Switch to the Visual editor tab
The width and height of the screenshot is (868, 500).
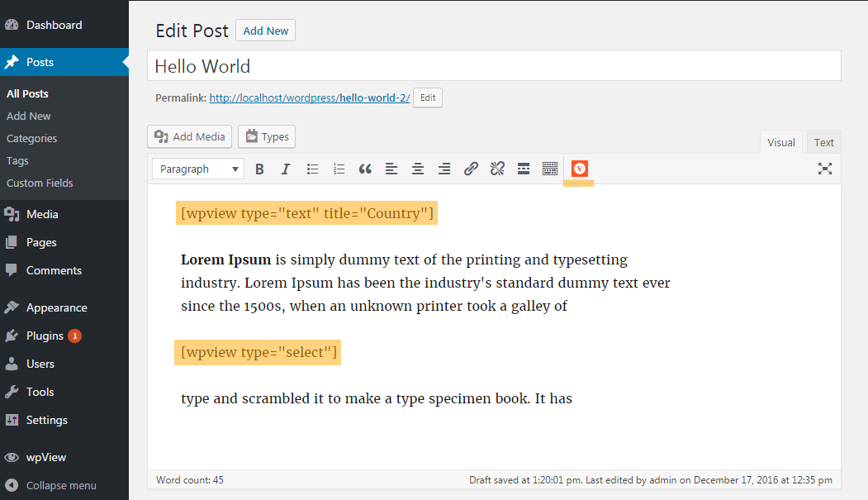(x=781, y=142)
